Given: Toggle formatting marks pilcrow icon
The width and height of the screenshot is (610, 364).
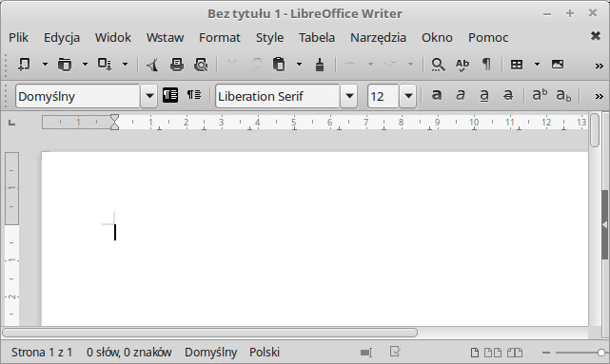Looking at the screenshot, I should click(x=486, y=64).
